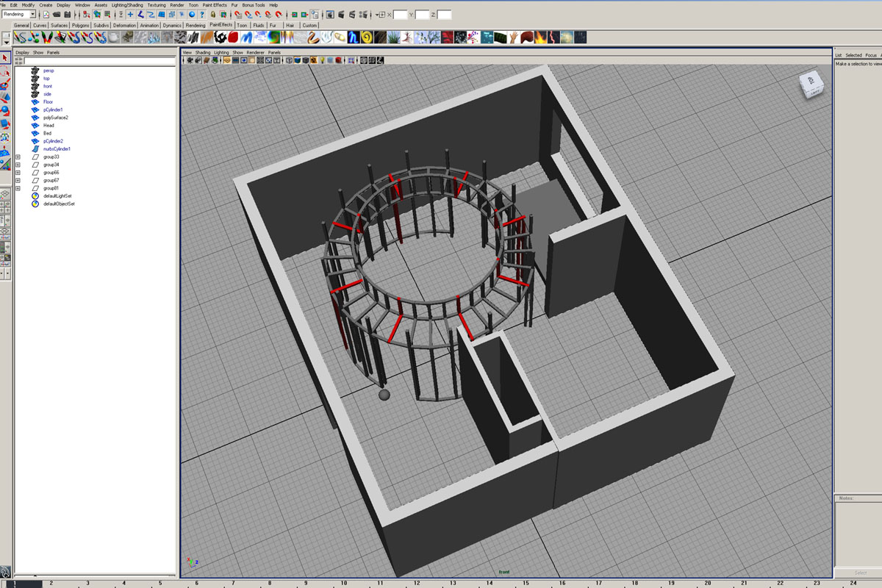The width and height of the screenshot is (882, 588).
Task: Open the Lighting/Shading menu
Action: 127,4
